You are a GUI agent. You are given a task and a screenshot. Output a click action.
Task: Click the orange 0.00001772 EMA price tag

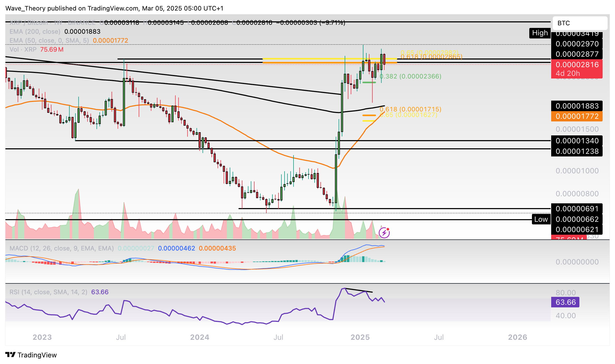[577, 116]
